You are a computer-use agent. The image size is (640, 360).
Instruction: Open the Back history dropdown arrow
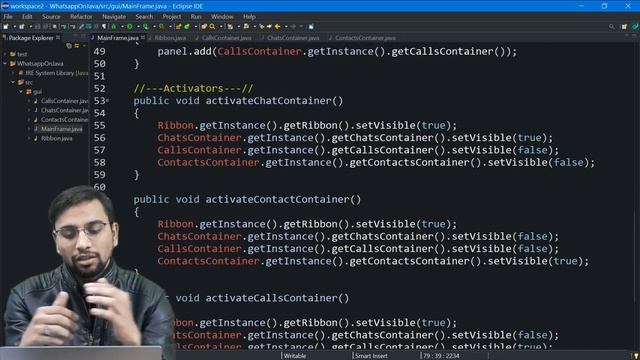pyautogui.click(x=286, y=27)
